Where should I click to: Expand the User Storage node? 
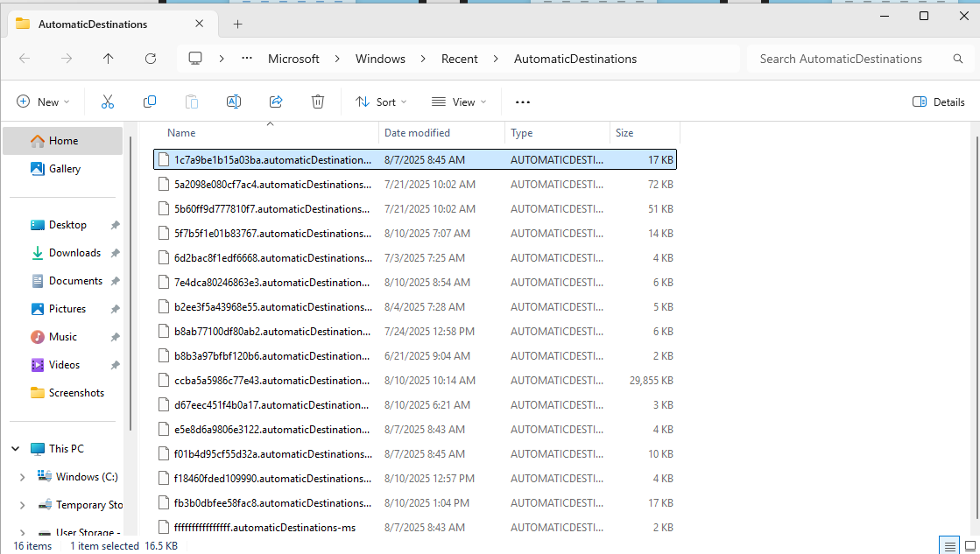(x=23, y=532)
